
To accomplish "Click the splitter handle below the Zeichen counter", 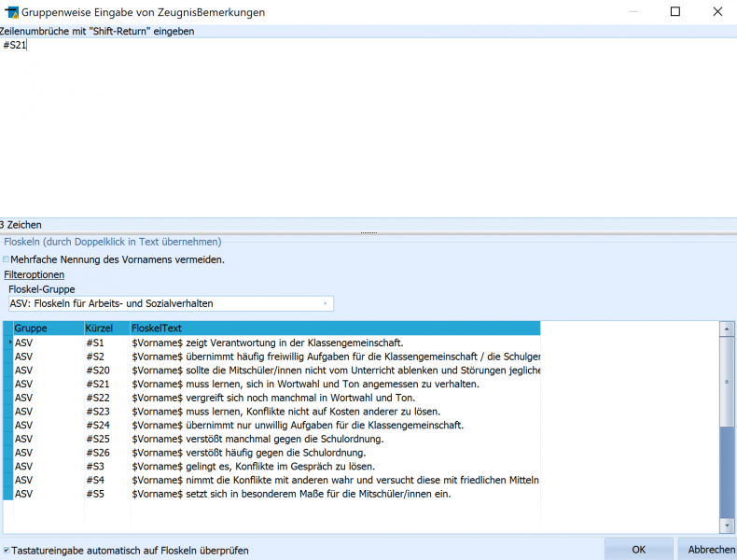I will pos(368,232).
